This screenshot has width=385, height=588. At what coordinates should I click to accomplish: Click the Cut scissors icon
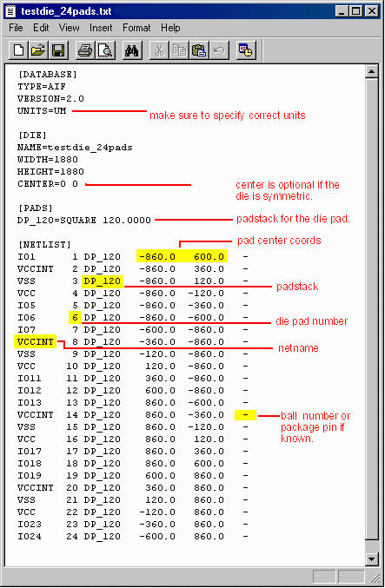[x=159, y=50]
